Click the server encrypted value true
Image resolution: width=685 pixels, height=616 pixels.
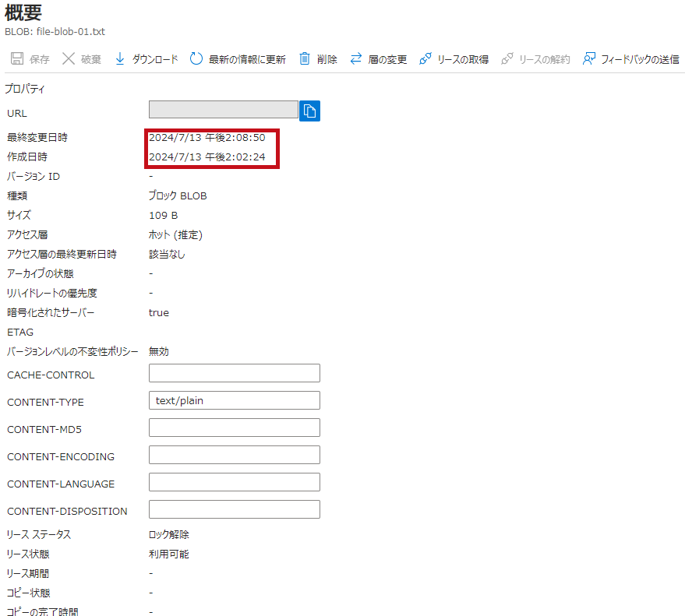point(158,313)
